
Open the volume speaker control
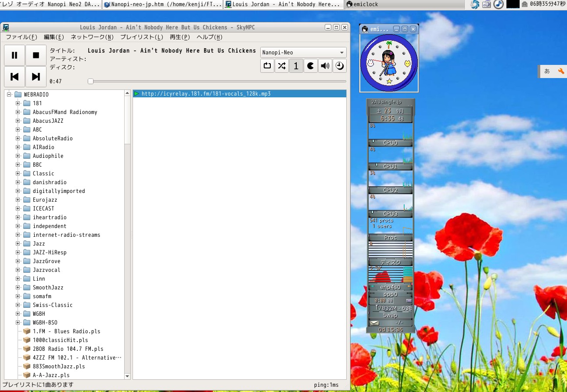coord(325,66)
